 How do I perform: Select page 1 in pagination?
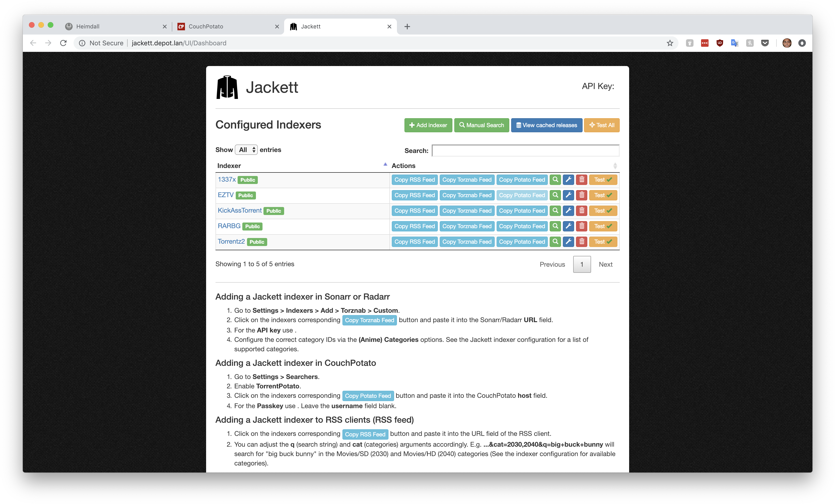point(582,265)
